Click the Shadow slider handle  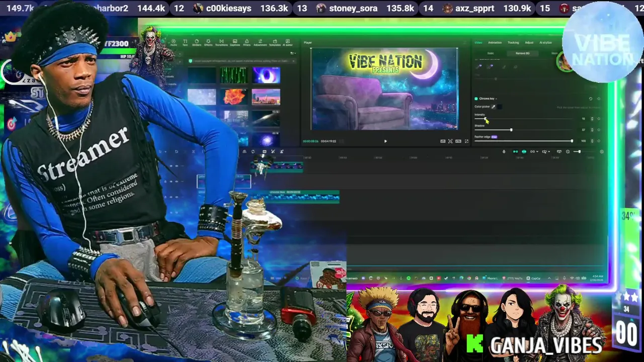(x=511, y=130)
